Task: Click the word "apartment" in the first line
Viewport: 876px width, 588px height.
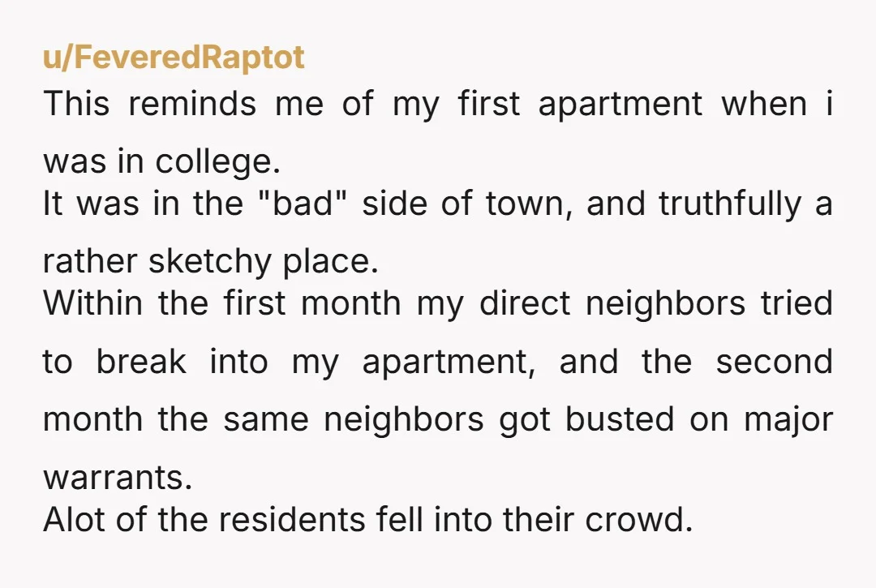Action: tap(620, 105)
